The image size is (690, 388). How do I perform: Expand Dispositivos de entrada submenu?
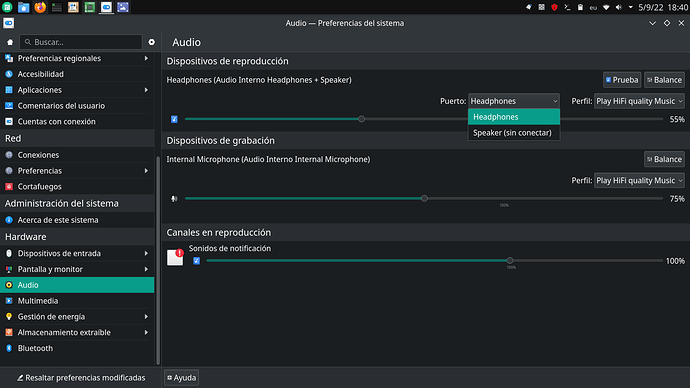[146, 253]
